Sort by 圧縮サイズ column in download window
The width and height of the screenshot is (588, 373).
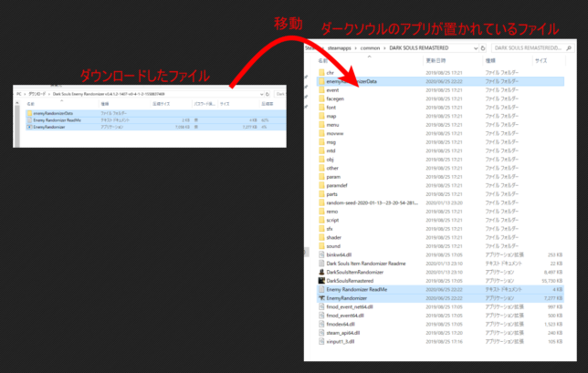coord(161,104)
